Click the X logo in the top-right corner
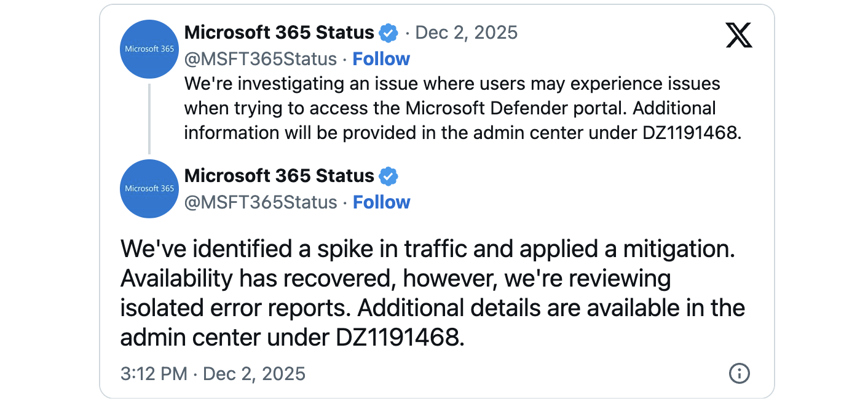 pyautogui.click(x=738, y=35)
